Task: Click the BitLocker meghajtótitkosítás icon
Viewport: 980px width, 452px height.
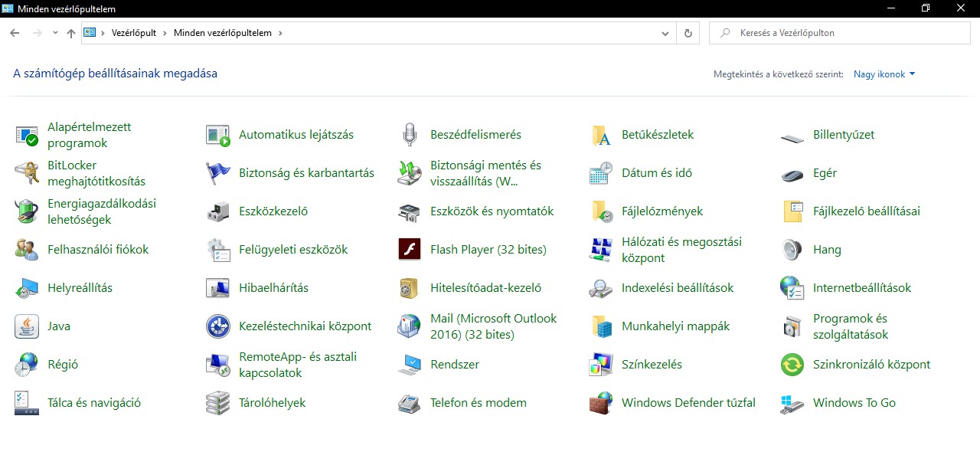Action: click(27, 173)
